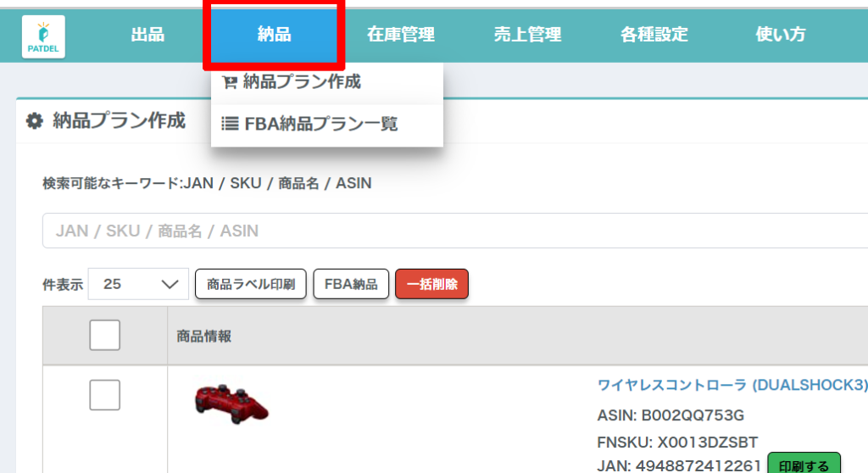Viewport: 868px width, 473px height.
Task: Click the PATDEL logo icon
Action: [43, 36]
